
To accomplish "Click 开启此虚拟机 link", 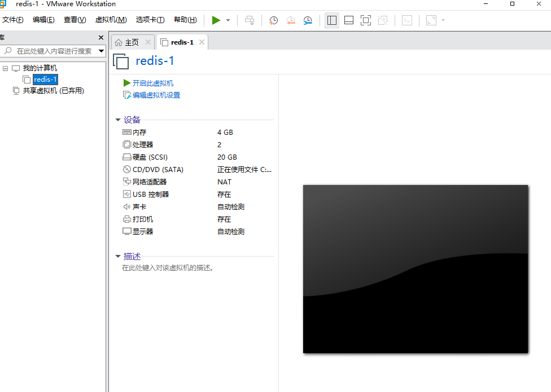I will tap(153, 83).
